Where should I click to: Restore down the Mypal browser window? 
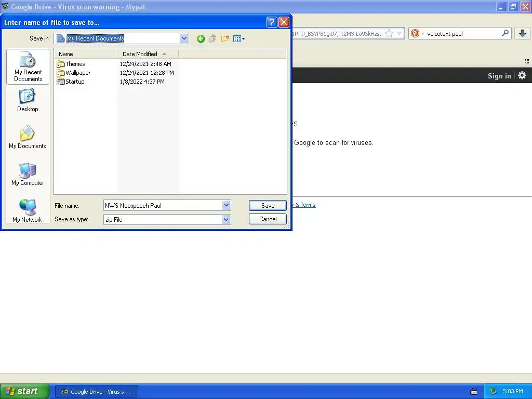[513, 7]
